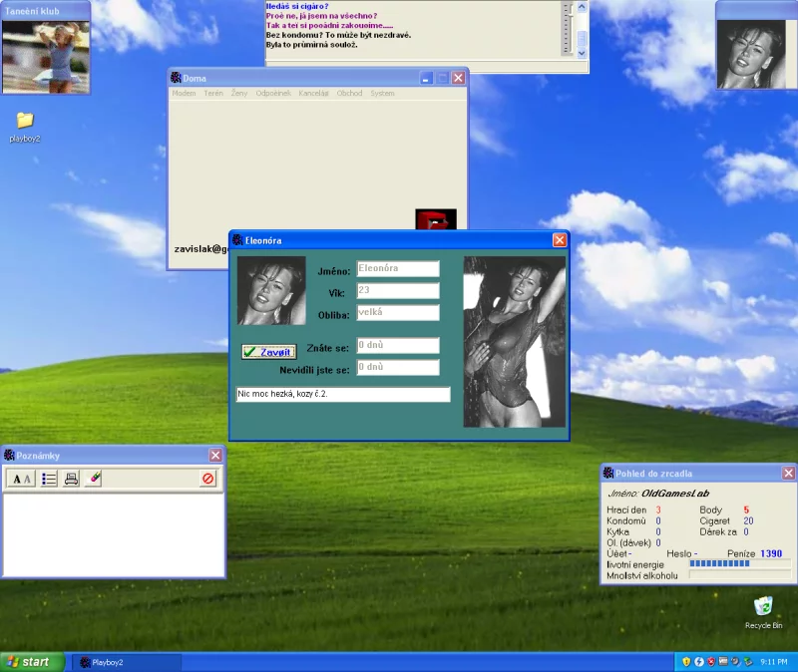Viewport: 798px width, 672px height.
Task: Click the Pohled do zrcadla title icon
Action: (x=608, y=474)
